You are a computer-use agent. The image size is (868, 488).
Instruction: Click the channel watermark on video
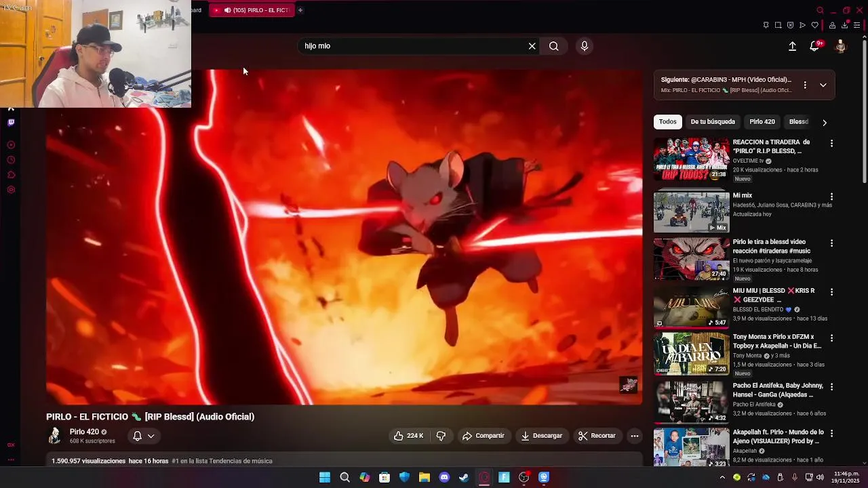pyautogui.click(x=629, y=385)
